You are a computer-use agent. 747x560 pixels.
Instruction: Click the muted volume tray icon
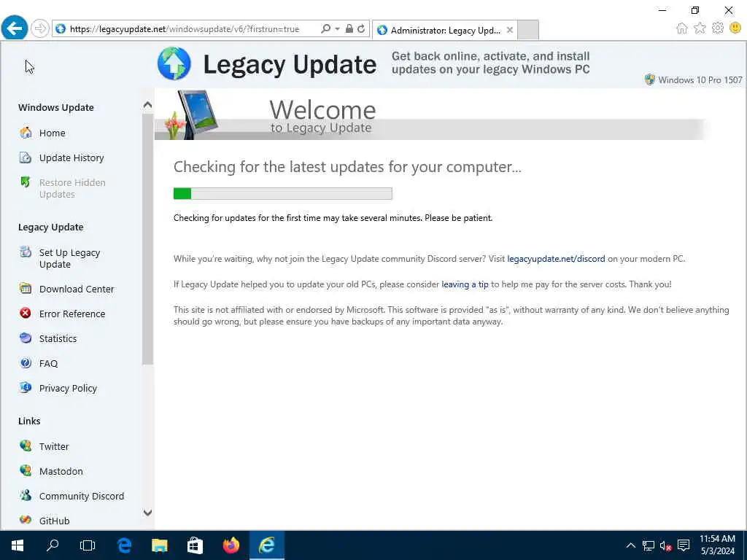[x=665, y=545]
